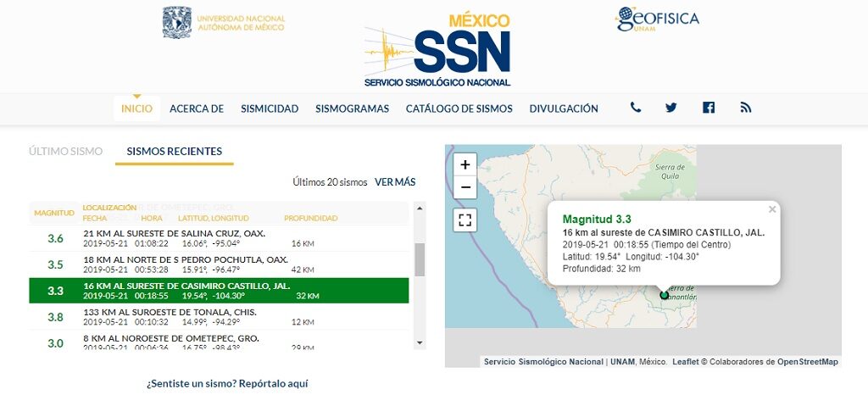Screen dimensions: 868x417
Task: Click the earthquake marker on map
Action: pyautogui.click(x=665, y=295)
